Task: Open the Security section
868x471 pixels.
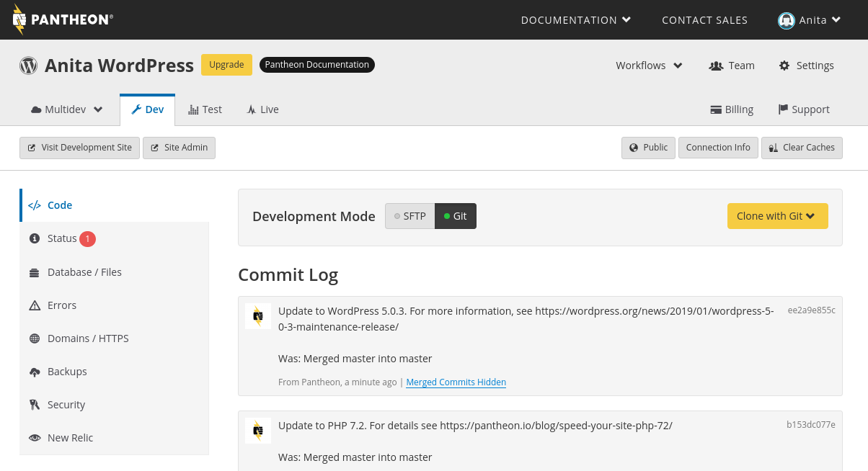Action: 114,405
